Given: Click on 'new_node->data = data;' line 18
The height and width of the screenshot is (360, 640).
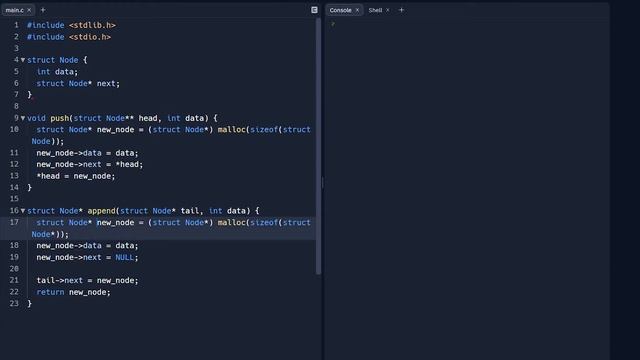Looking at the screenshot, I should coord(87,246).
